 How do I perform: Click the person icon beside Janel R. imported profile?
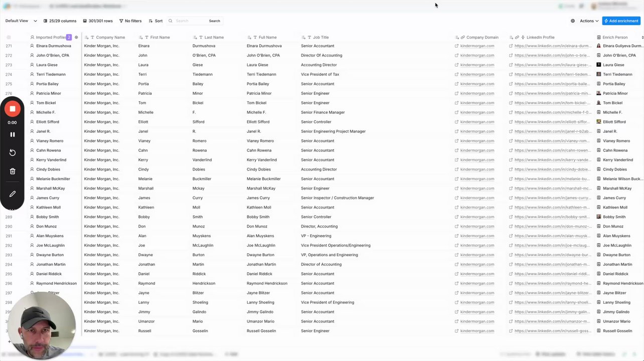(x=32, y=131)
